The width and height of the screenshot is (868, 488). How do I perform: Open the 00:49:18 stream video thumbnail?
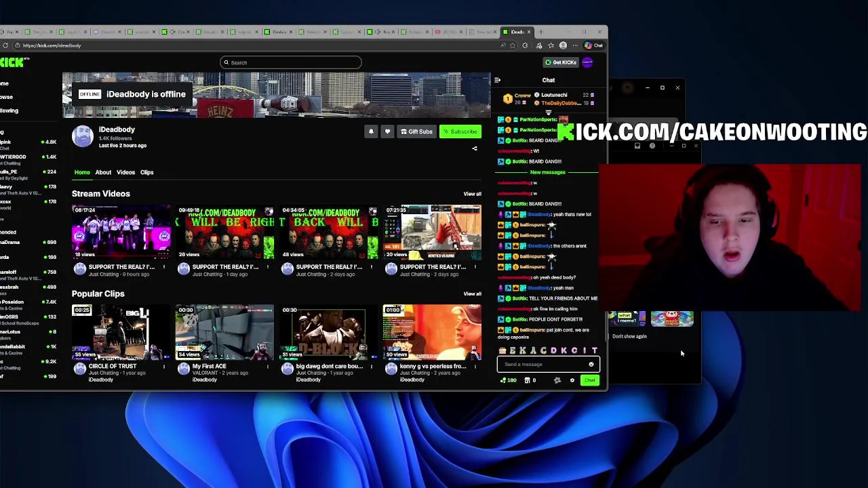tap(225, 232)
